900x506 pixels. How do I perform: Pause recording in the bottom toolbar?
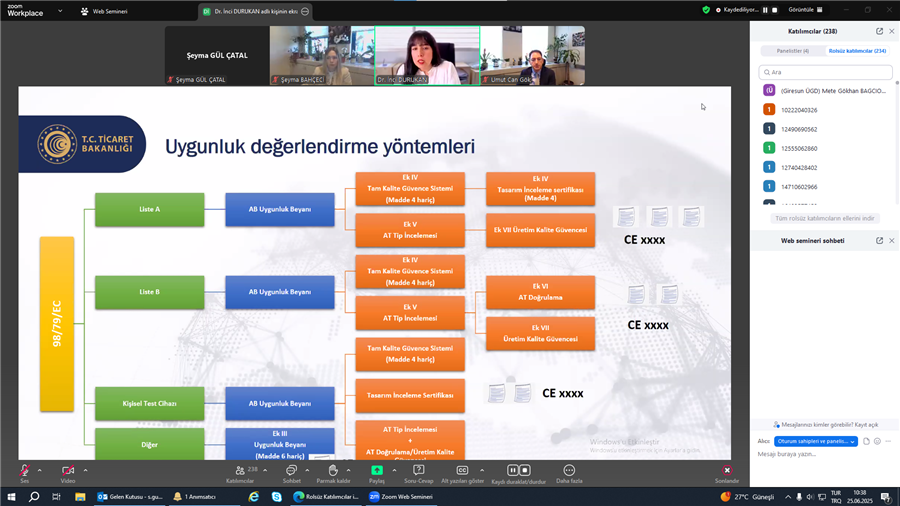(513, 470)
